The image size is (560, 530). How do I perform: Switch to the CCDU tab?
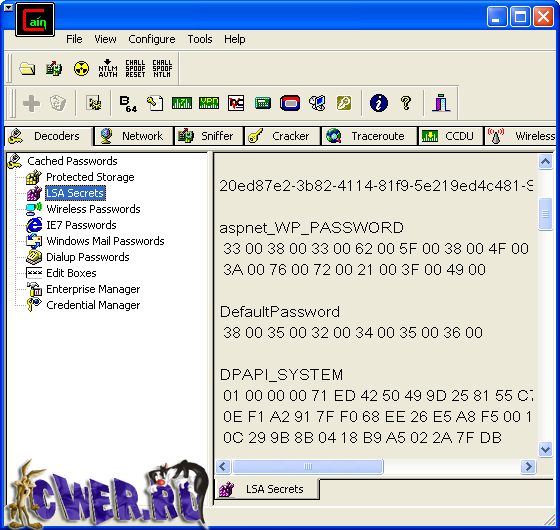pyautogui.click(x=451, y=136)
